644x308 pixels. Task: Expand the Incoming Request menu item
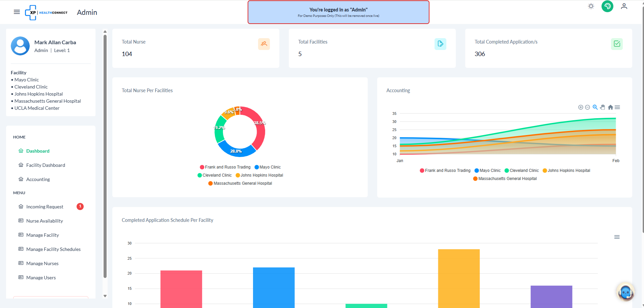(x=45, y=206)
